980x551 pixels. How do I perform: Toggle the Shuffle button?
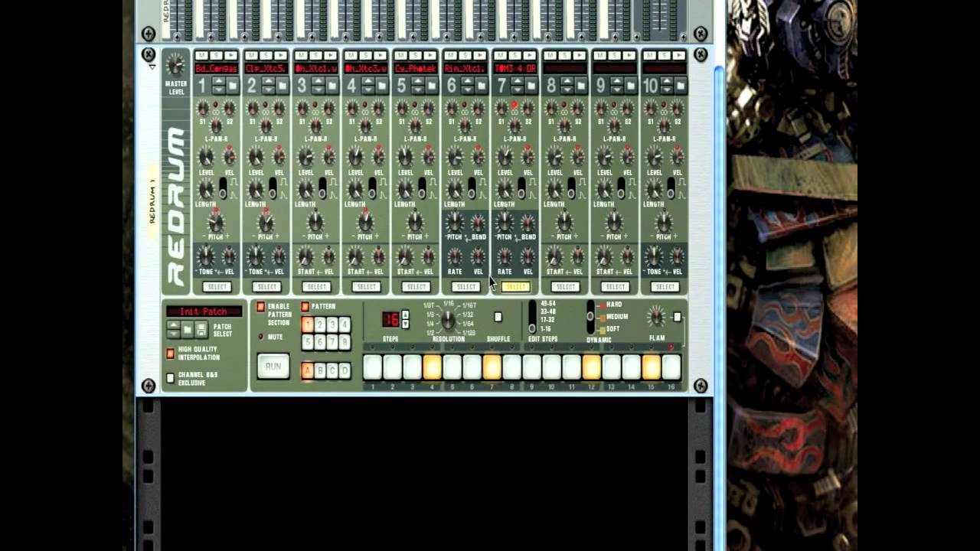point(498,317)
